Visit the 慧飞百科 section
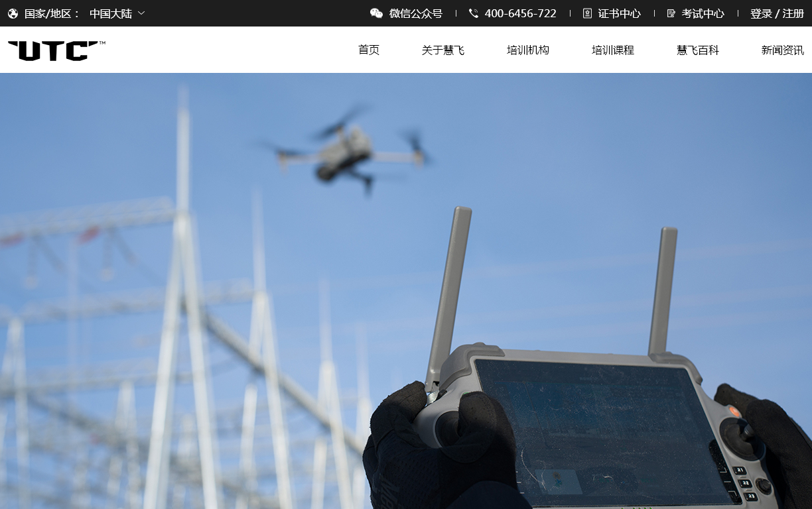Viewport: 812px width, 509px height. click(698, 50)
